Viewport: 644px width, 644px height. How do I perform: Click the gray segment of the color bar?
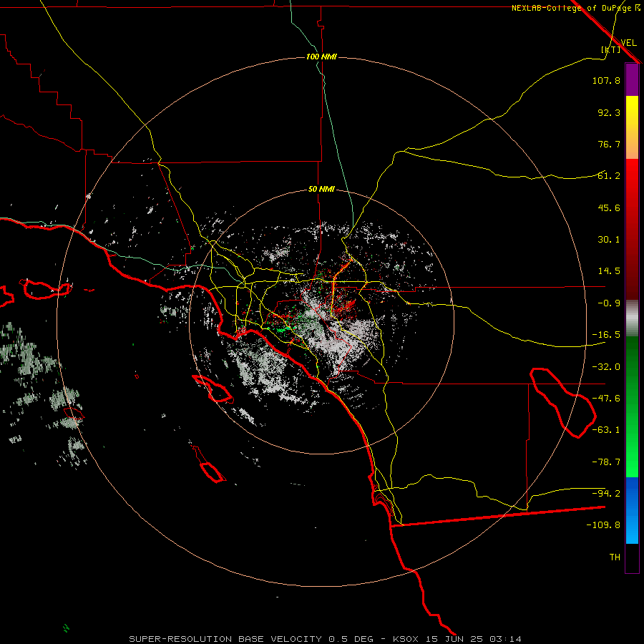point(632,318)
